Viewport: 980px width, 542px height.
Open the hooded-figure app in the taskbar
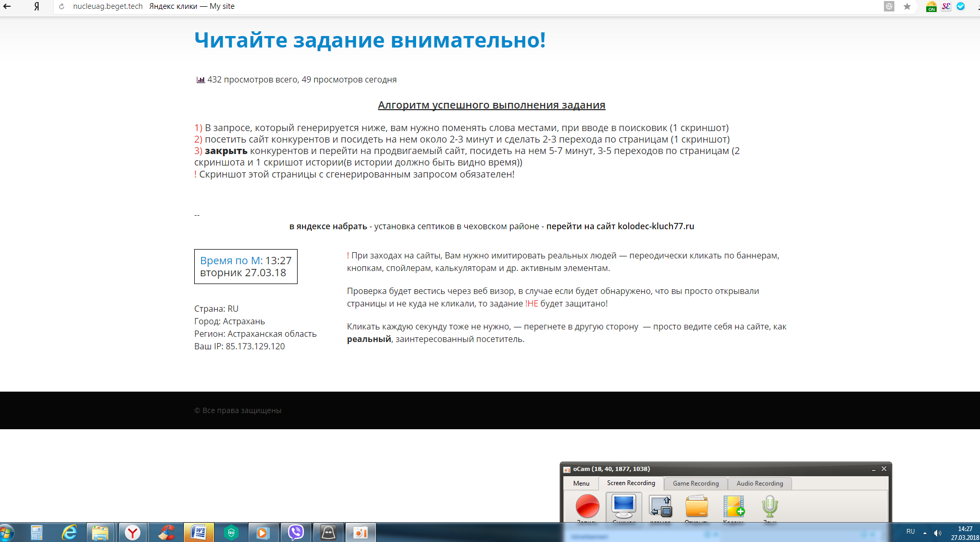[x=328, y=533]
